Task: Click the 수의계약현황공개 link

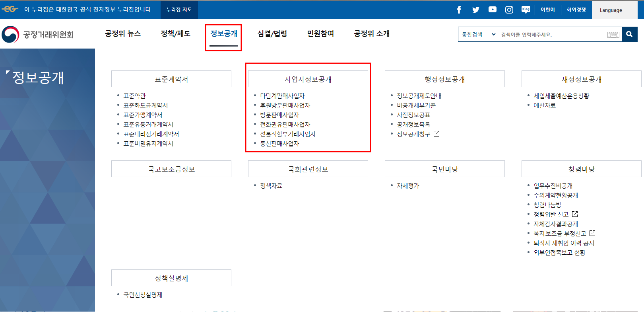Action: (556, 195)
